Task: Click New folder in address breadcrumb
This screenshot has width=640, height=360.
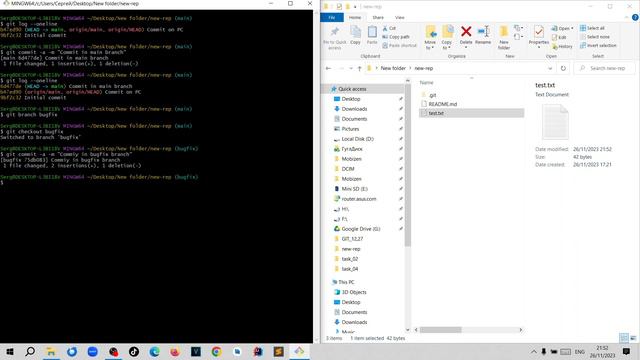Action: pyautogui.click(x=393, y=68)
